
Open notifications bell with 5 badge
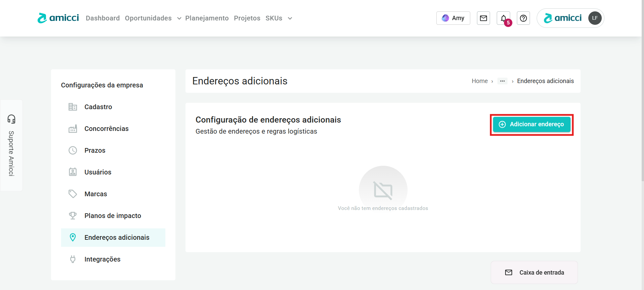point(503,18)
